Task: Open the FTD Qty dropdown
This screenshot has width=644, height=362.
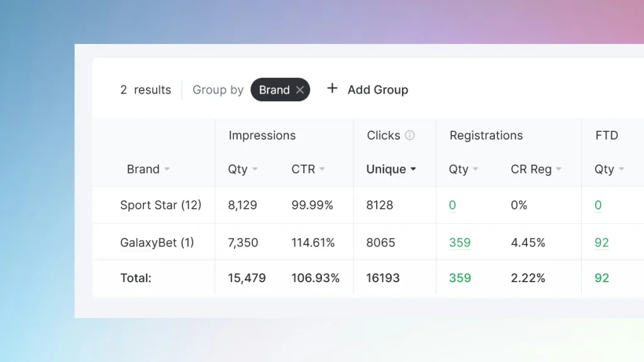Action: pyautogui.click(x=622, y=169)
